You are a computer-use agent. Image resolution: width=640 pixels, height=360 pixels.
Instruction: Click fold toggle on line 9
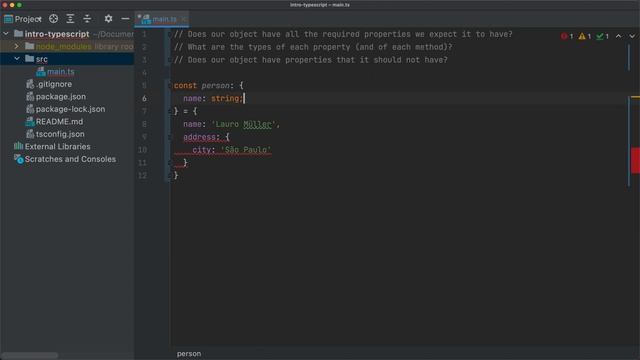pos(170,137)
